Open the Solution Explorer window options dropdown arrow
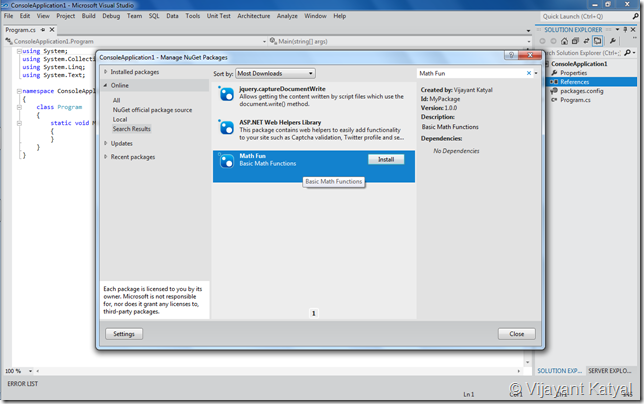The height and width of the screenshot is (404, 644). click(617, 30)
